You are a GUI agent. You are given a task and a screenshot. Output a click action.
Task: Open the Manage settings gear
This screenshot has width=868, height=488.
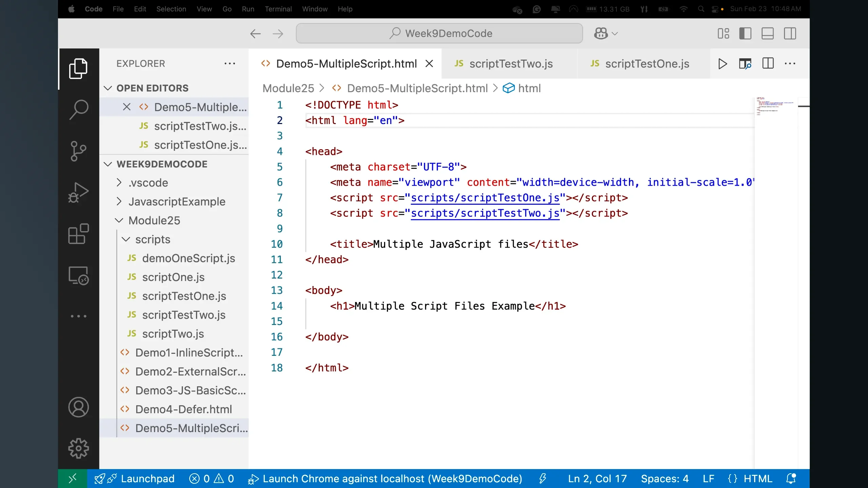point(78,448)
